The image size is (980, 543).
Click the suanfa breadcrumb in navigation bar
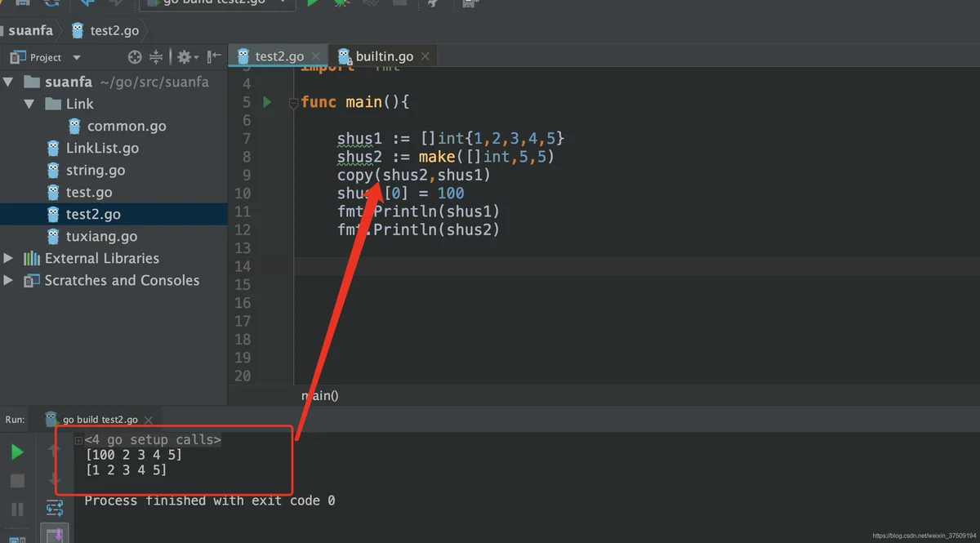30,30
